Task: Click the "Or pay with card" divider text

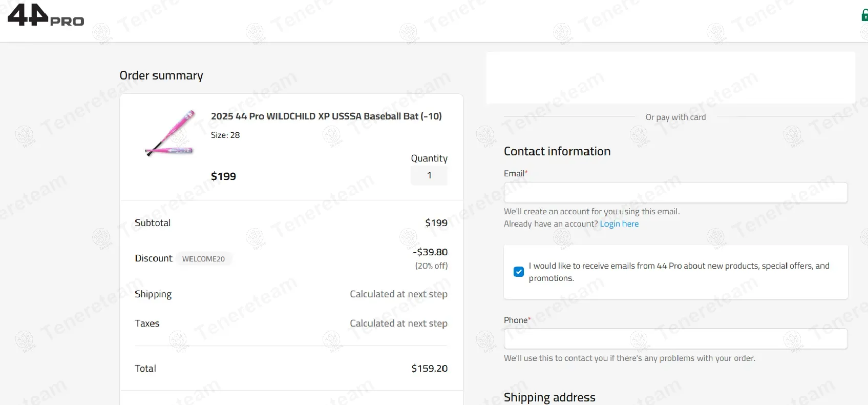Action: pyautogui.click(x=675, y=117)
